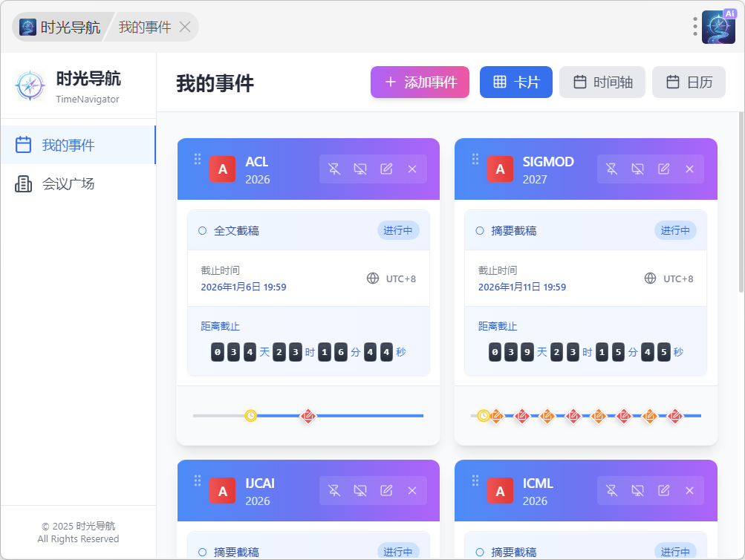Image resolution: width=745 pixels, height=560 pixels.
Task: Click the ACL deadline 2026年1月6日 19:59
Action: click(x=244, y=287)
